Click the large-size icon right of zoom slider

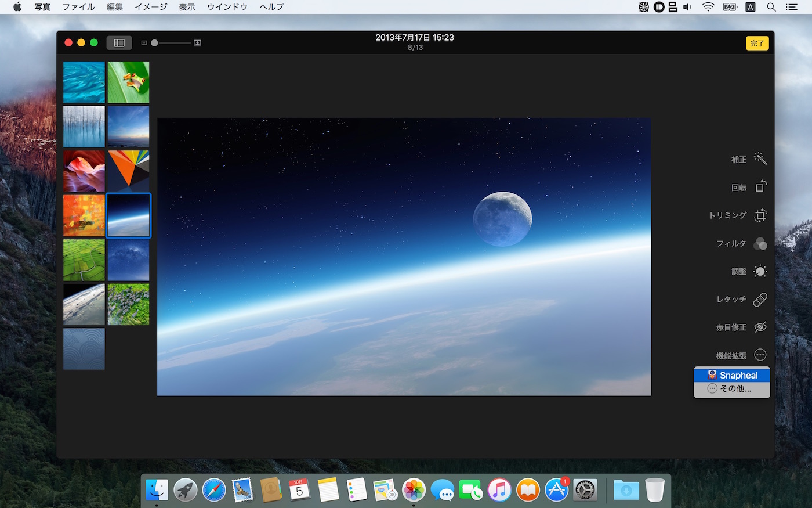coord(197,43)
